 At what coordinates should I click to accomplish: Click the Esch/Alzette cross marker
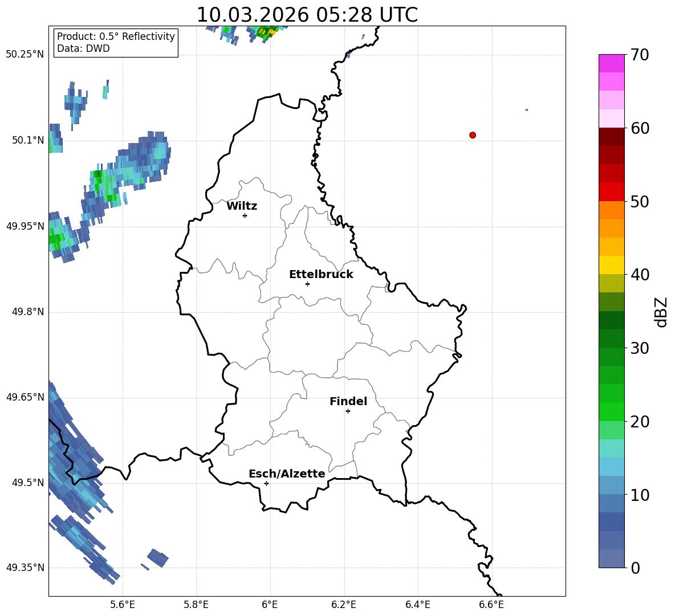(266, 483)
